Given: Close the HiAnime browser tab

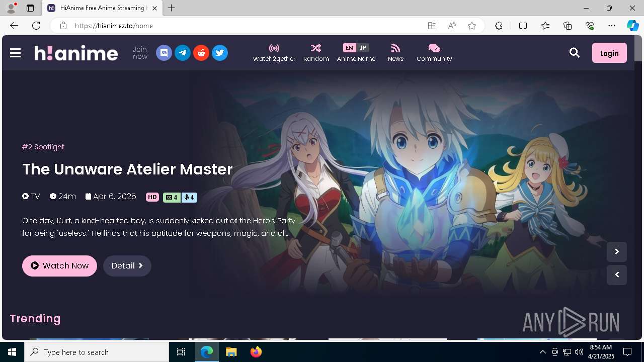Looking at the screenshot, I should (x=154, y=8).
